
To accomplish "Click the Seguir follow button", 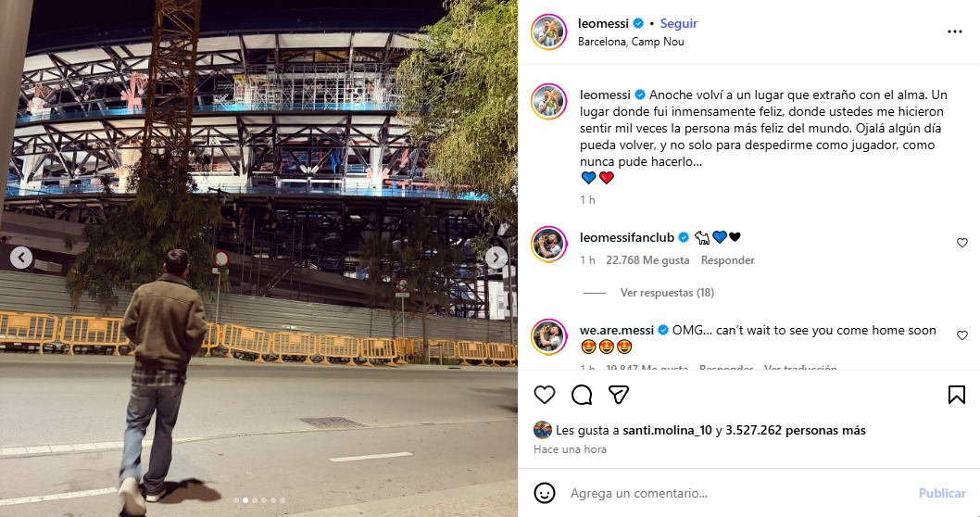I will click(x=679, y=24).
